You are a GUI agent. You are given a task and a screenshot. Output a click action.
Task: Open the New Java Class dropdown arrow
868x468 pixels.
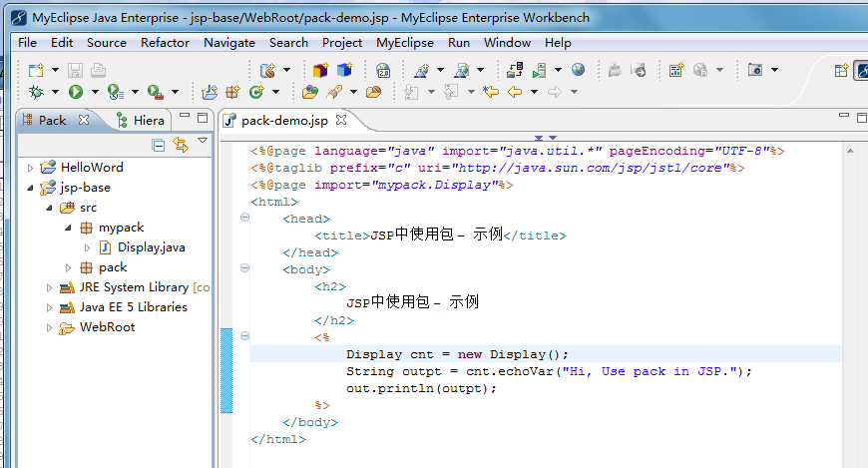275,92
